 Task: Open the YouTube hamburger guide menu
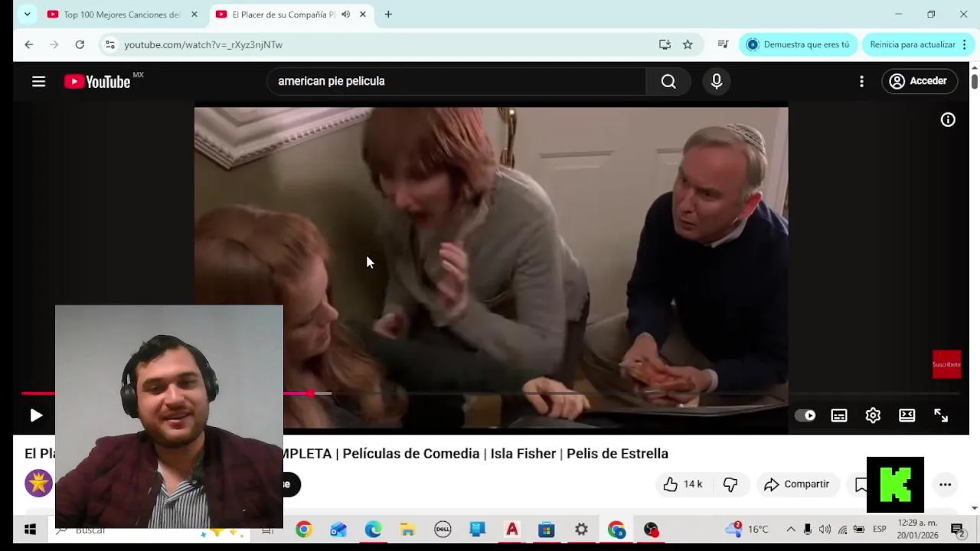[38, 81]
